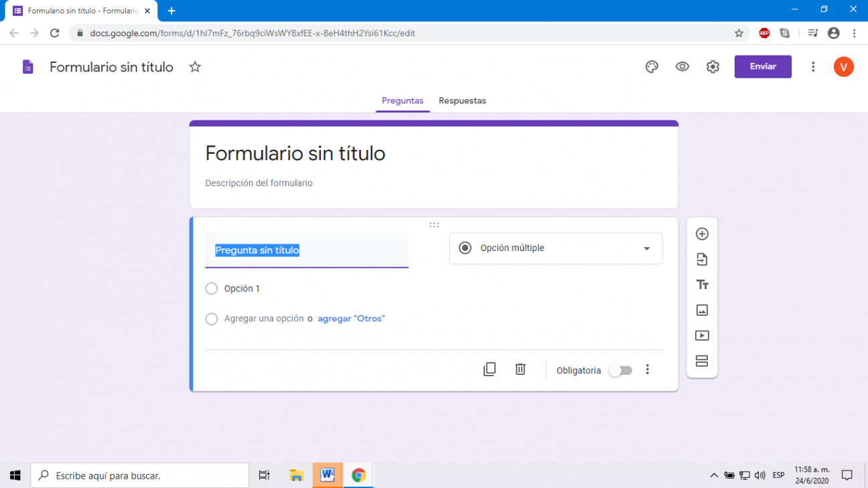Star this form with the star icon

click(195, 67)
